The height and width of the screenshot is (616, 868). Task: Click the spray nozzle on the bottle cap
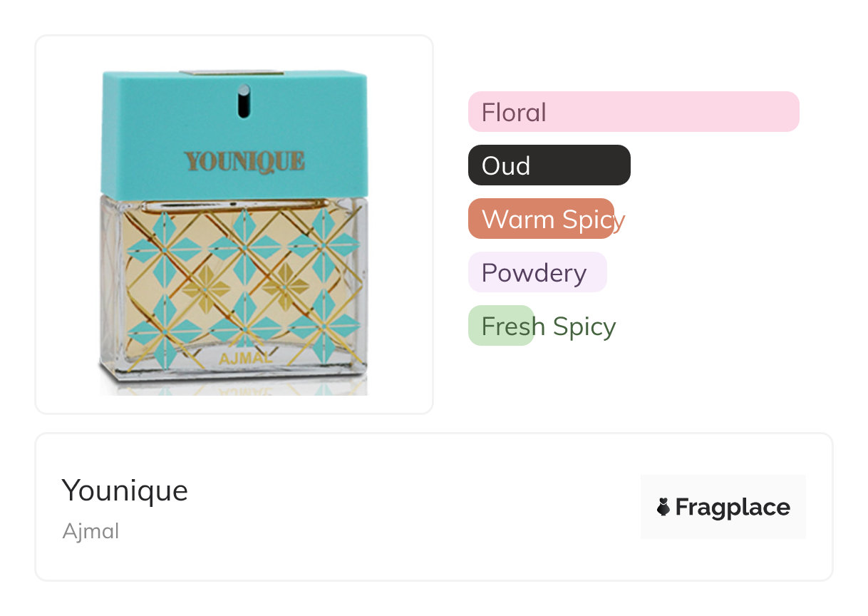tap(244, 101)
